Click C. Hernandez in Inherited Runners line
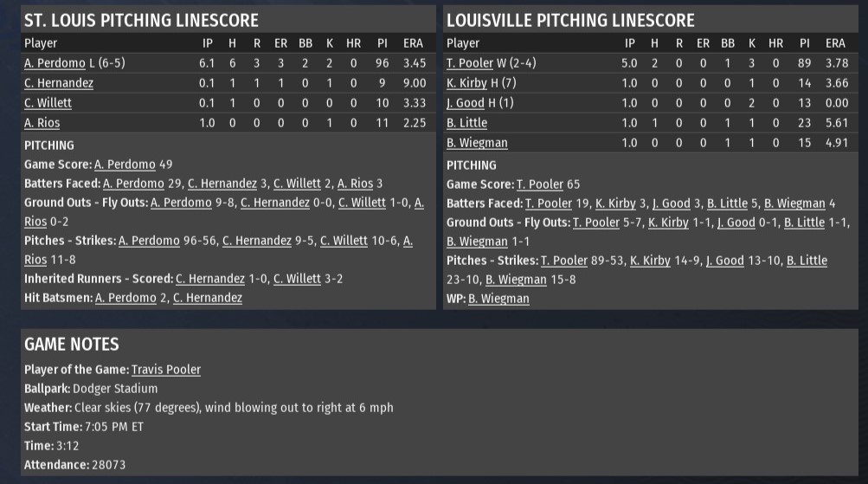This screenshot has height=484, width=868. pyautogui.click(x=210, y=279)
